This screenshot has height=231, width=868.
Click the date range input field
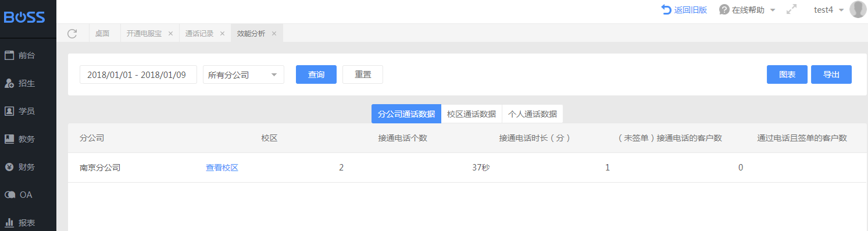[138, 74]
